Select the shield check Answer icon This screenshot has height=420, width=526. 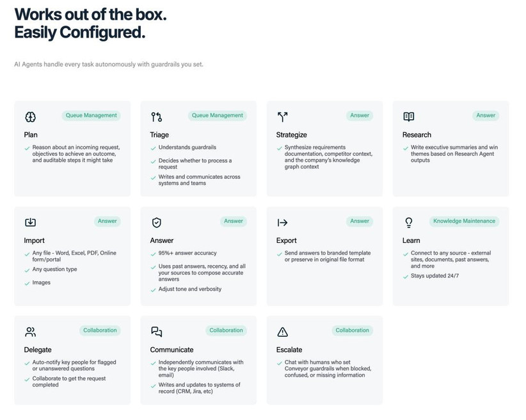156,222
